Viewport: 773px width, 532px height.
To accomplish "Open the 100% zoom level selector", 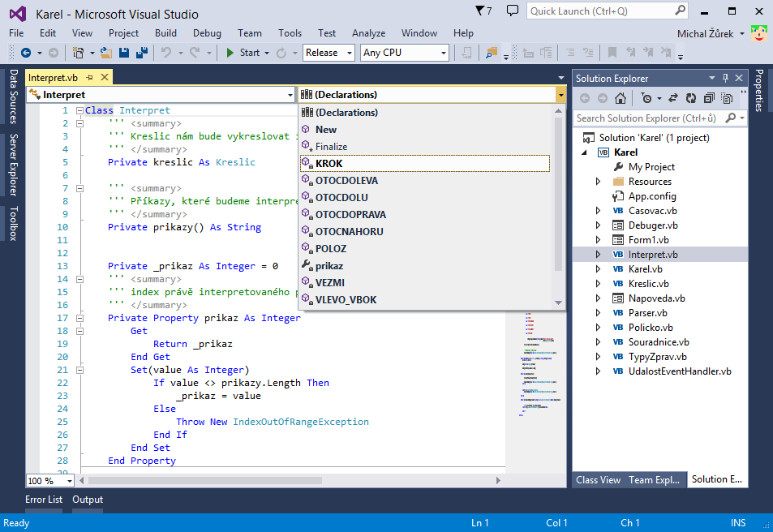I will tap(49, 480).
